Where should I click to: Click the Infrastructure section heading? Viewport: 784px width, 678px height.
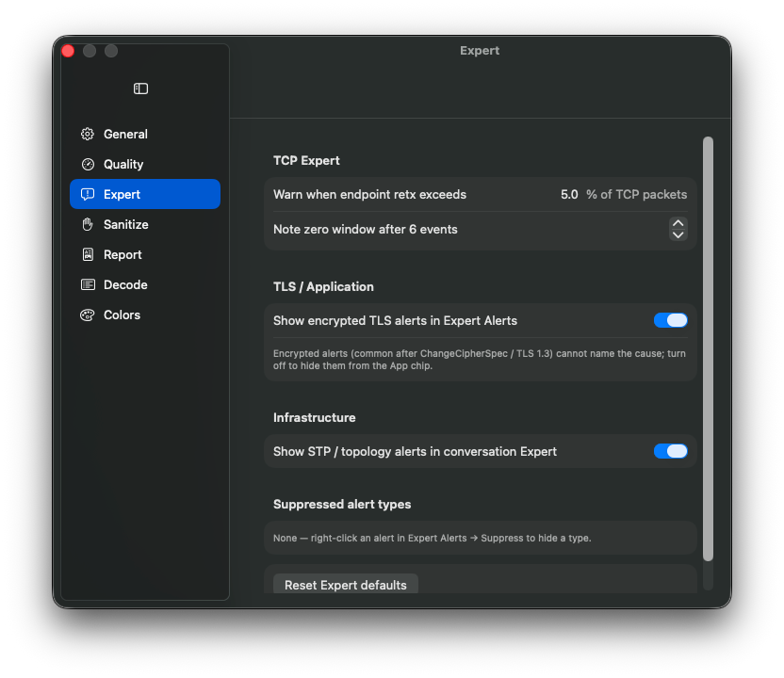(x=314, y=418)
